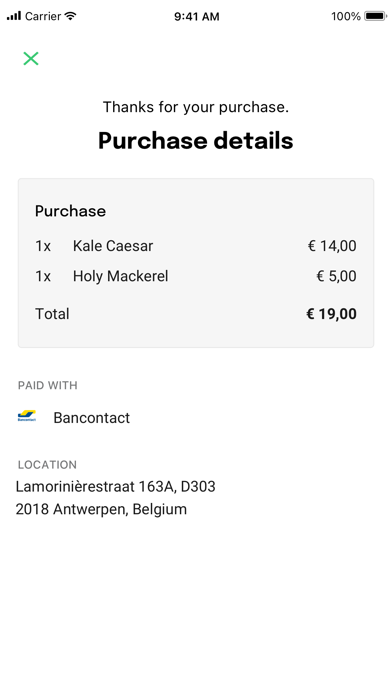Tap the Total label
Screen dimensions: 392x696
pyautogui.click(x=52, y=314)
